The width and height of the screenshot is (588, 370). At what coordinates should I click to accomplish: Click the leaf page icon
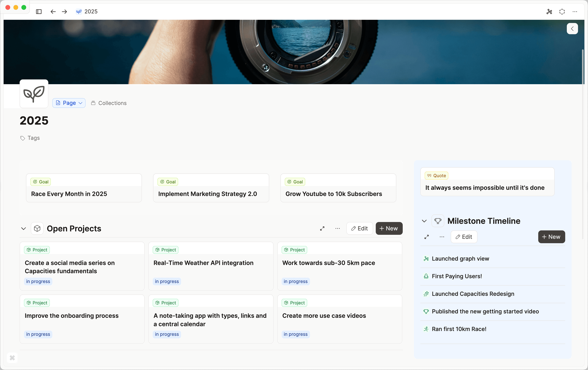click(34, 94)
